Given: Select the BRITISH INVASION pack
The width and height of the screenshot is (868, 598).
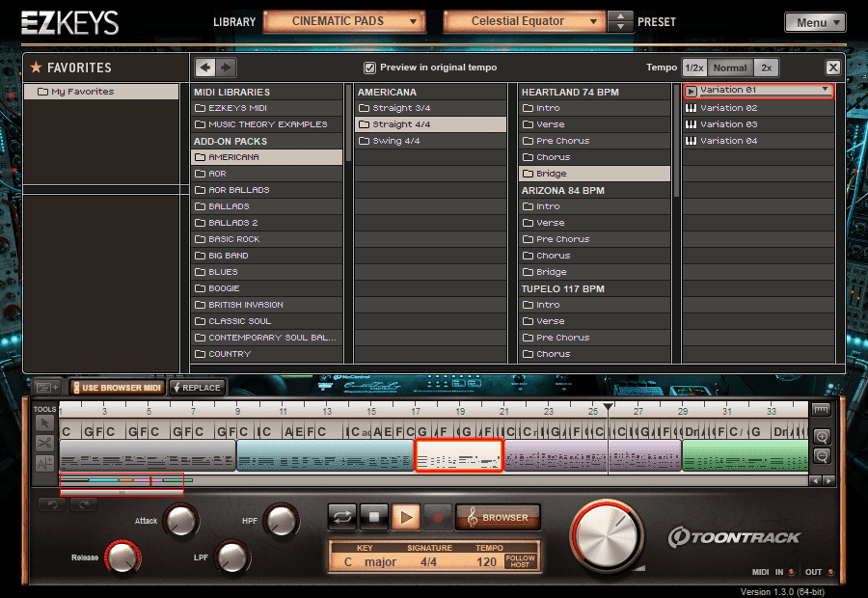Looking at the screenshot, I should click(x=267, y=305).
